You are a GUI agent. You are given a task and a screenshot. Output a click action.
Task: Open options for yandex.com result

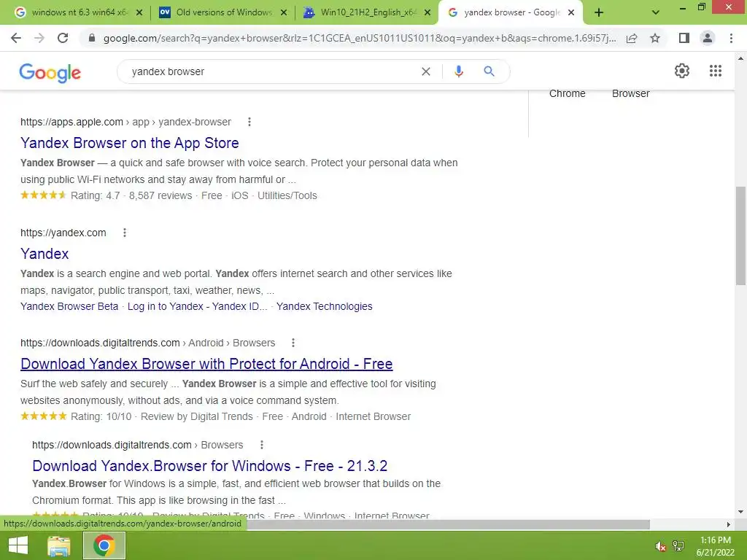(x=124, y=233)
